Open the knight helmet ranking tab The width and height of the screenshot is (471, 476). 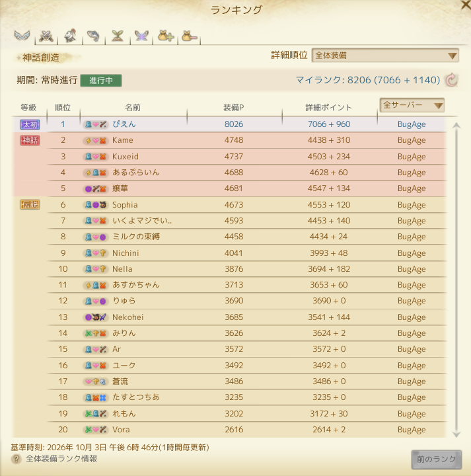coord(70,36)
